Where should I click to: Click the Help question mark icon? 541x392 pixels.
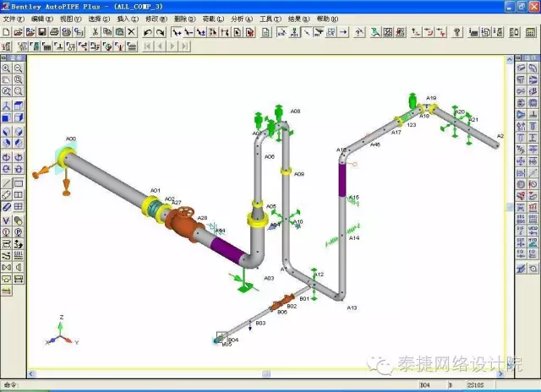click(x=456, y=32)
